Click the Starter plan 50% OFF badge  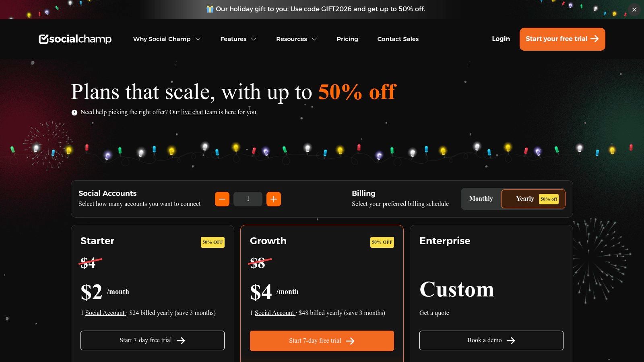[213, 242]
